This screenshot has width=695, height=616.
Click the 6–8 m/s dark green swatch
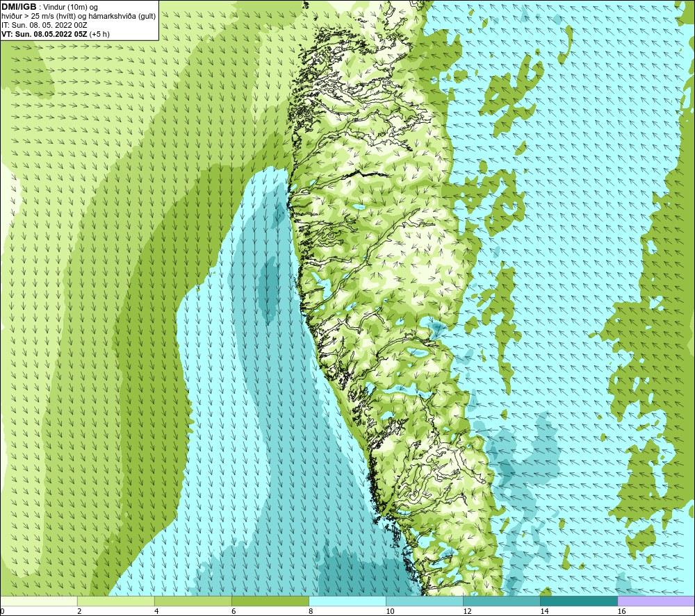coord(270,601)
